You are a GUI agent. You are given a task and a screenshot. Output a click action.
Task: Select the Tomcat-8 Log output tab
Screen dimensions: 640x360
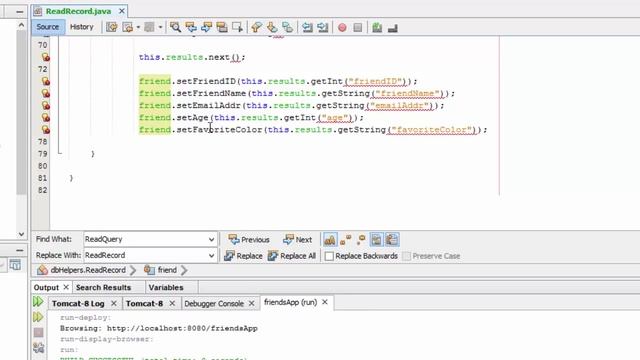(x=78, y=304)
